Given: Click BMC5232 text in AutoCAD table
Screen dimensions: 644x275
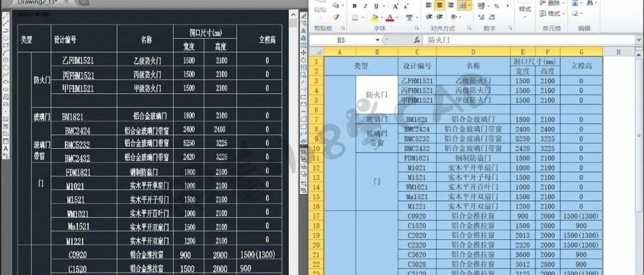Looking at the screenshot, I should coord(77,145).
